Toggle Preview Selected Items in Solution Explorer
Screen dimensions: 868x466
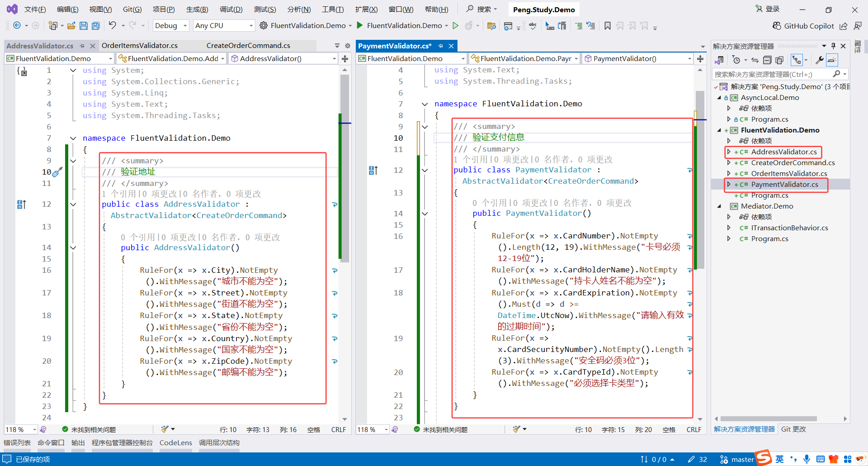click(x=832, y=60)
